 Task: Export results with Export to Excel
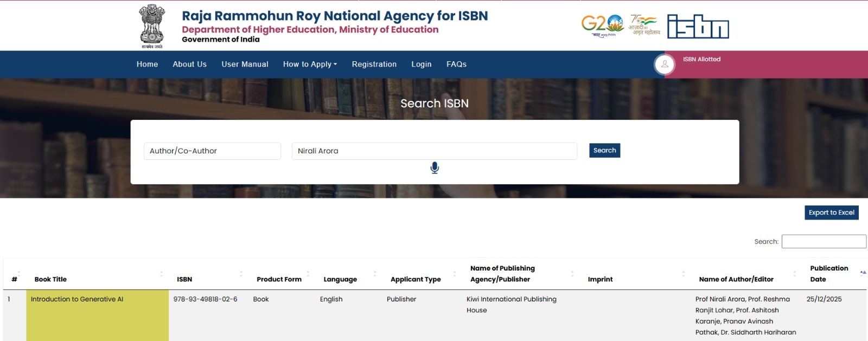pos(831,213)
